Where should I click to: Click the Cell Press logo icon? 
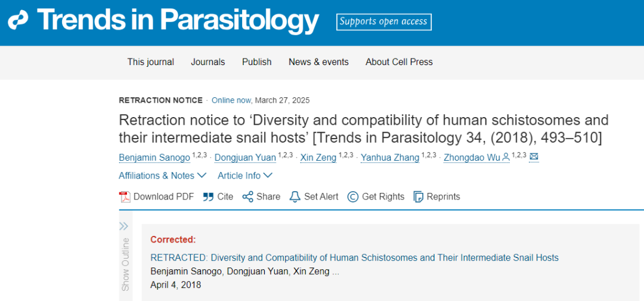(18, 20)
